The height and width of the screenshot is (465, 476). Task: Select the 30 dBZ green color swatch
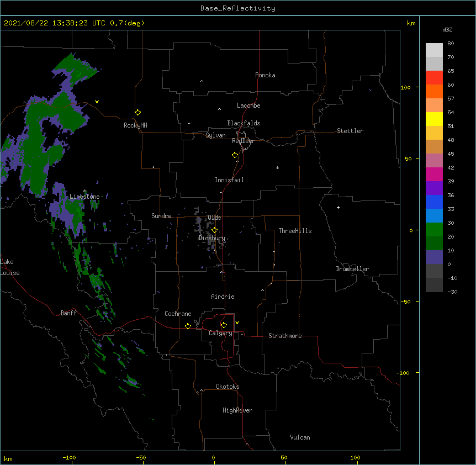point(434,229)
